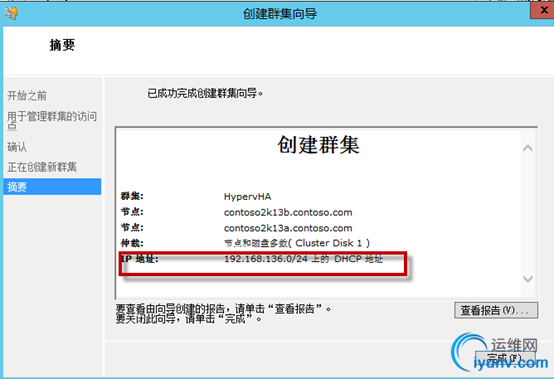
Task: Click the 仲裁: label
Action: [132, 243]
